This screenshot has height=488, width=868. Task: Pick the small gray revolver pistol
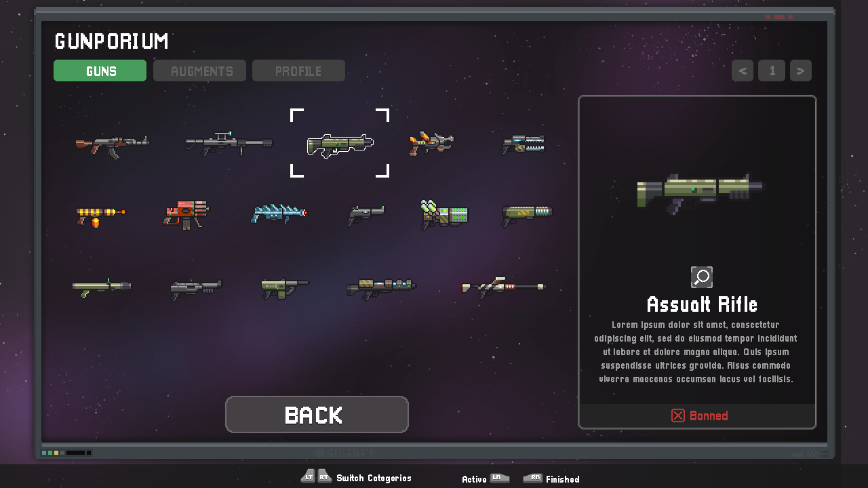coord(366,214)
